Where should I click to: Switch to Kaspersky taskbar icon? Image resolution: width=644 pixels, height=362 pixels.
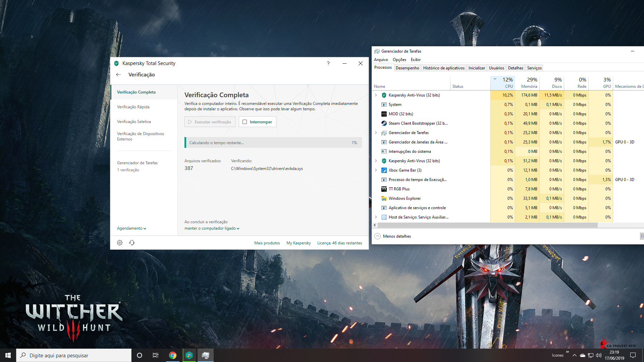click(x=189, y=355)
